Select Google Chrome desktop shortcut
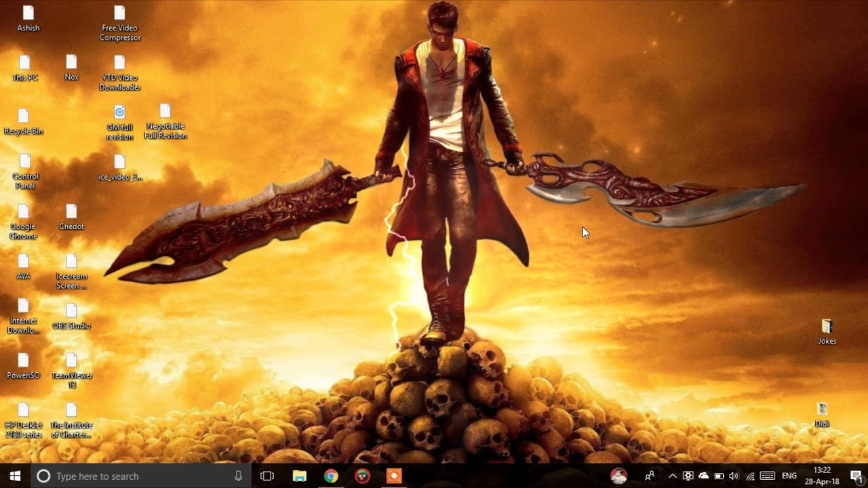This screenshot has height=488, width=868. [24, 222]
